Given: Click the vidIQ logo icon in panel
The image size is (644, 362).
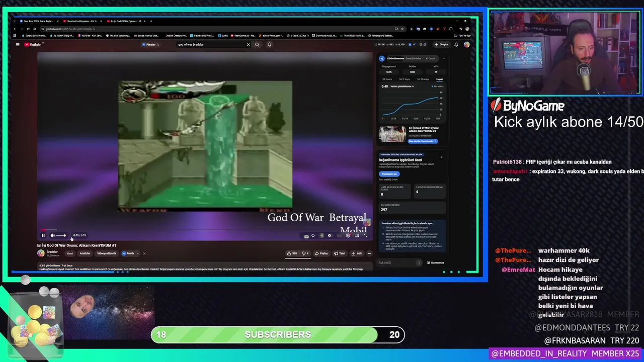Looking at the screenshot, I should [x=382, y=58].
